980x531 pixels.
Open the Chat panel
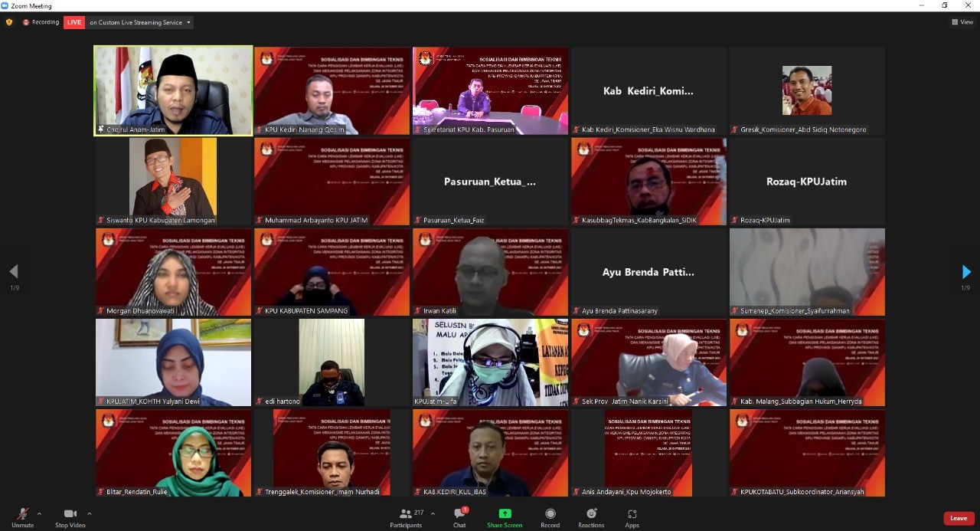459,517
